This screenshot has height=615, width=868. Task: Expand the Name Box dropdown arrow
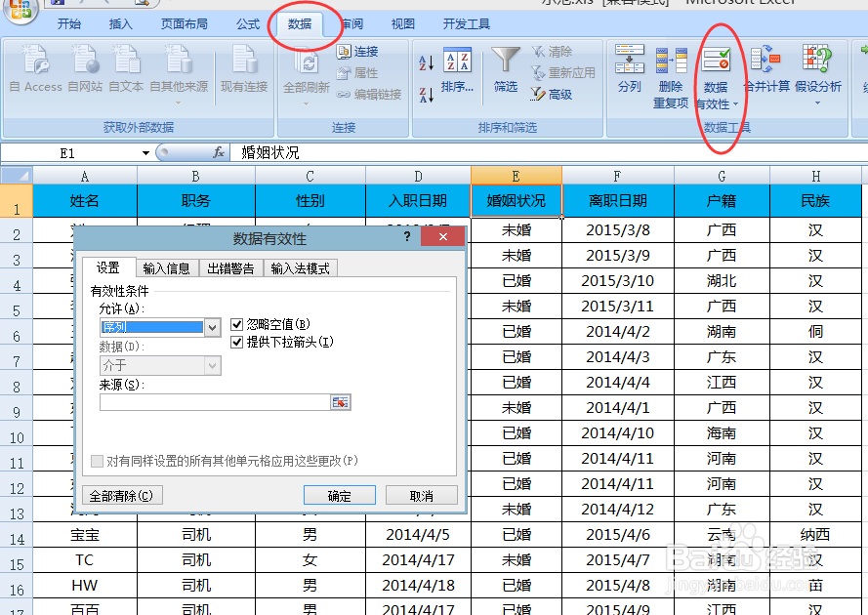pos(145,153)
